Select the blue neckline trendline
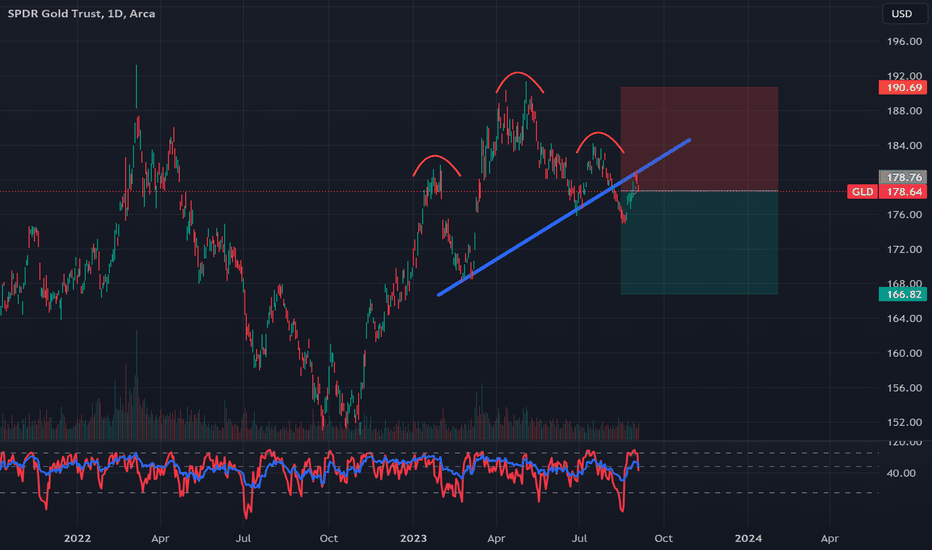932x550 pixels. point(563,218)
